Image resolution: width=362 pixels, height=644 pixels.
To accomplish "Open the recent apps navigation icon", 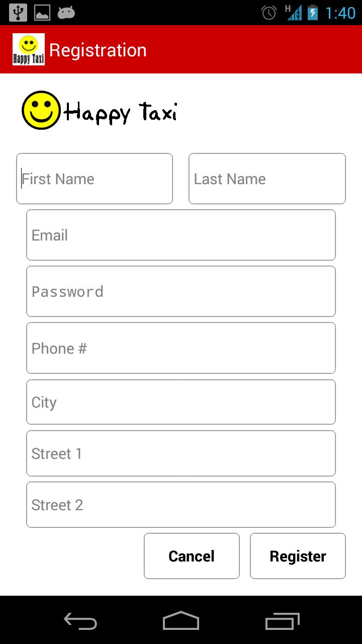I will tap(283, 621).
